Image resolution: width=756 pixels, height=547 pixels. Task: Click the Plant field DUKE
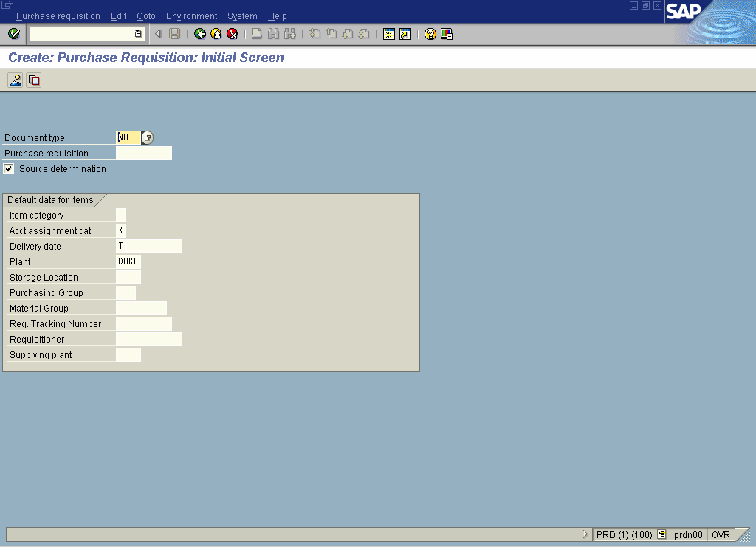tap(128, 261)
